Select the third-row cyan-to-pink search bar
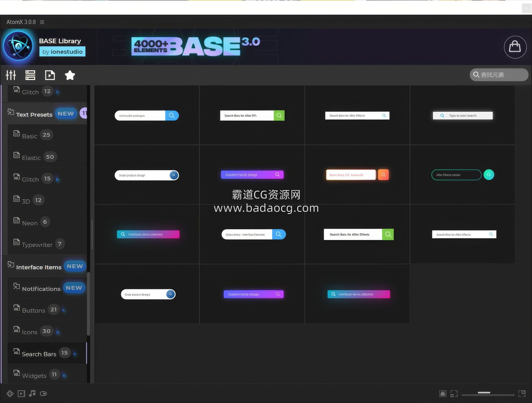Viewport: 532px width, 403px height. (x=148, y=234)
